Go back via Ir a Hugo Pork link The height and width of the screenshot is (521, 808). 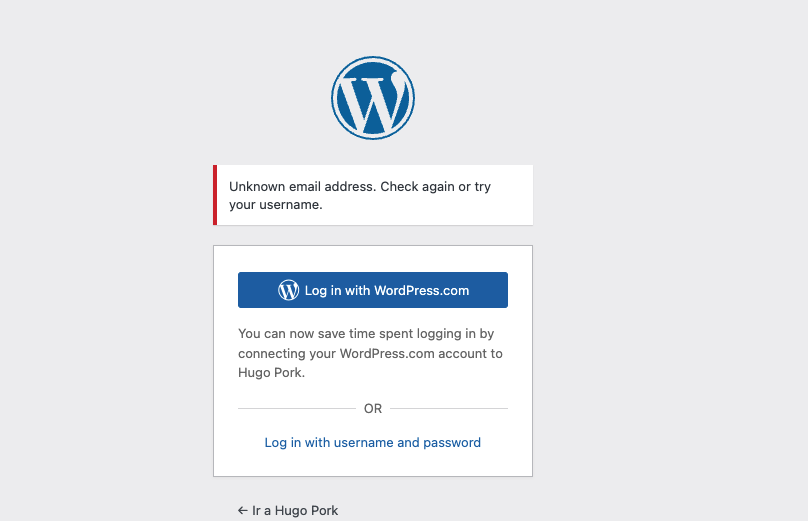coord(288,510)
